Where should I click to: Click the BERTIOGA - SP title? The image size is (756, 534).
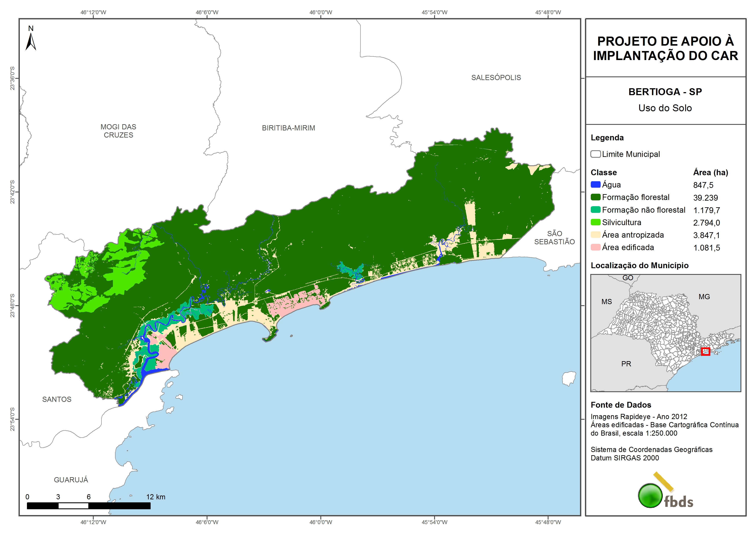pyautogui.click(x=665, y=92)
